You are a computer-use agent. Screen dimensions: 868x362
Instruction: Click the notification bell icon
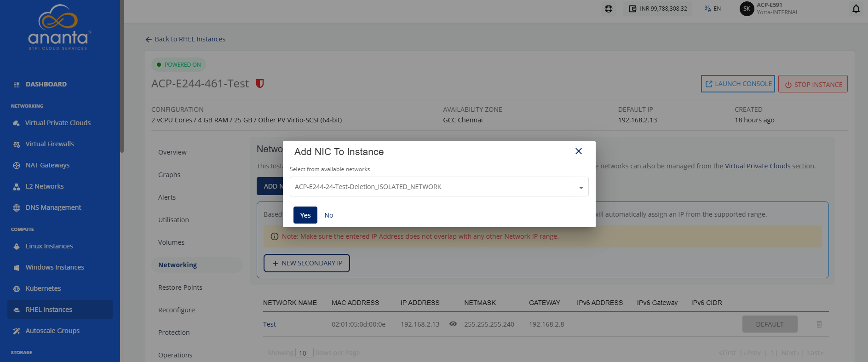click(856, 9)
